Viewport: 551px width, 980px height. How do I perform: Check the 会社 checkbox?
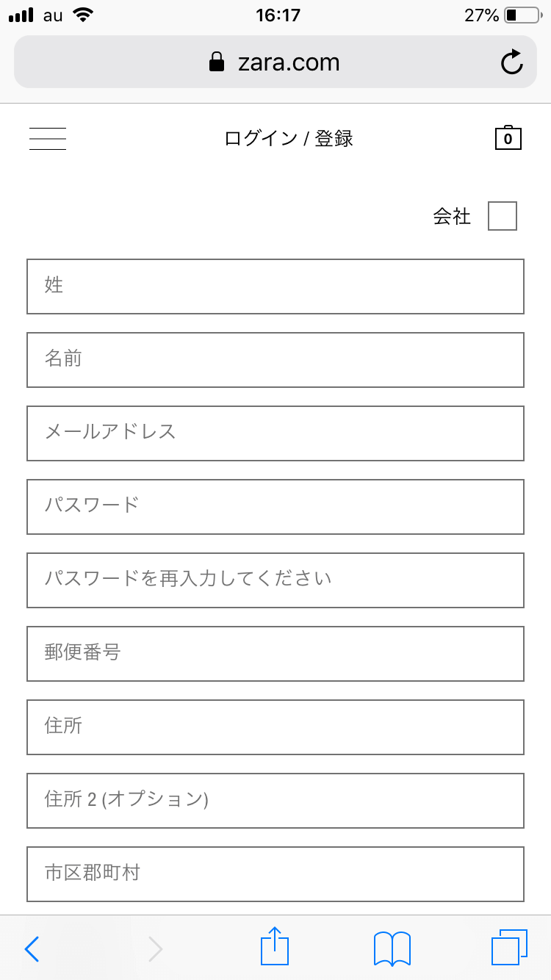point(503,216)
